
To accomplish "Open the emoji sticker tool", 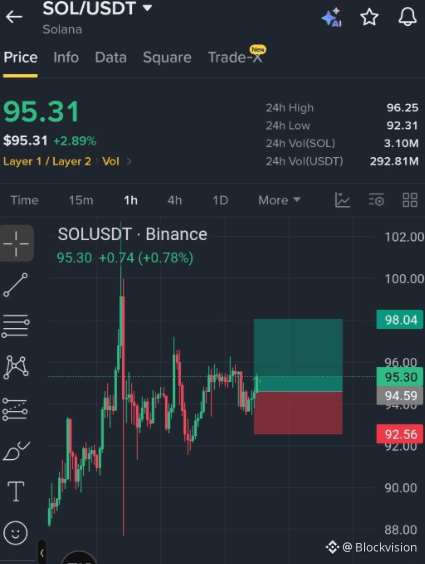I will [15, 533].
